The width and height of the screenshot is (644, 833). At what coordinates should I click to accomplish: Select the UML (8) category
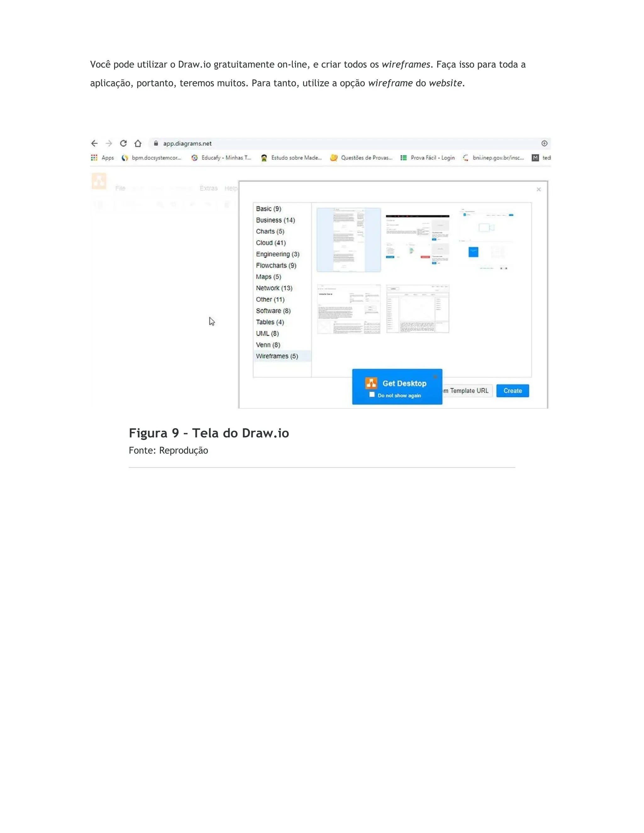pos(282,333)
